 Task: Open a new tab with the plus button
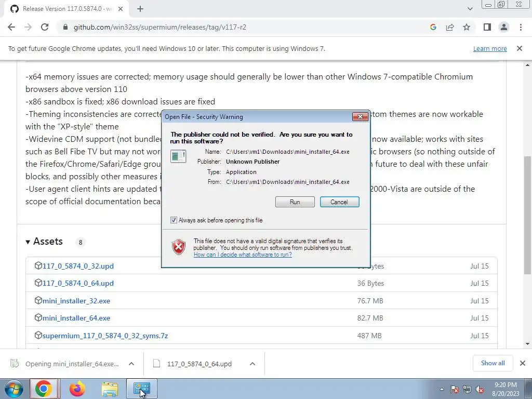click(140, 9)
